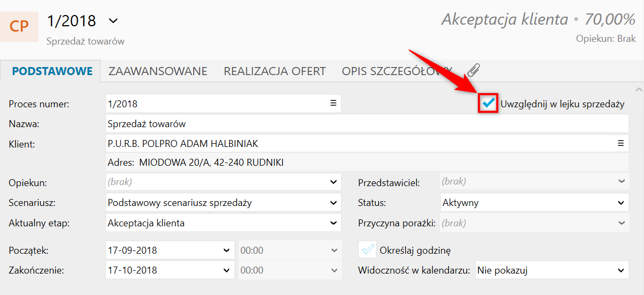Image resolution: width=644 pixels, height=295 pixels.
Task: Open the attachments paperclip tab
Action: point(473,71)
